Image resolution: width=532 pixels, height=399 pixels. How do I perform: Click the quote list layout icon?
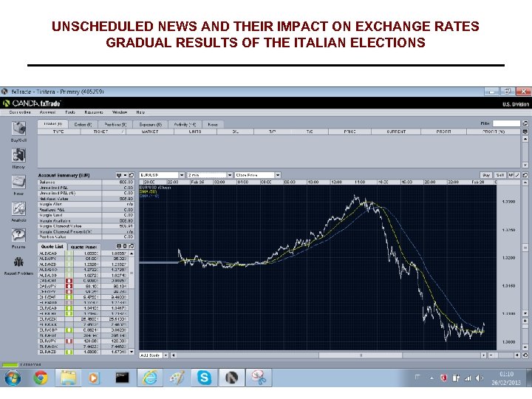click(119, 246)
